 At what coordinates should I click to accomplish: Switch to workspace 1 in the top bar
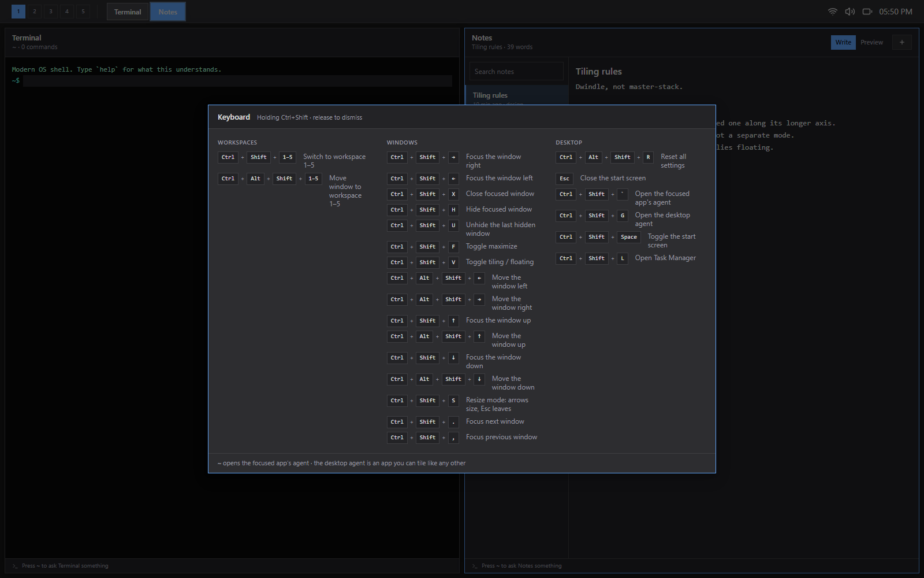[18, 12]
